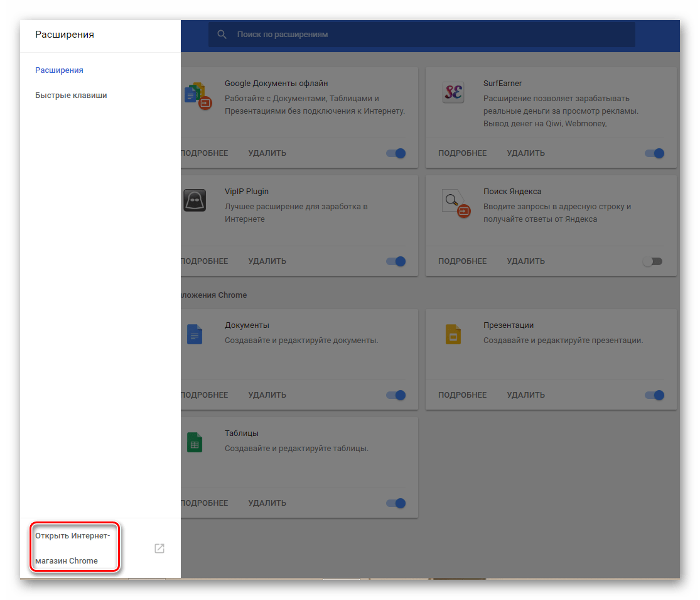Viewport: 700px width, 600px height.
Task: Disable the Google Документы офлайн toggle
Action: pyautogui.click(x=396, y=153)
